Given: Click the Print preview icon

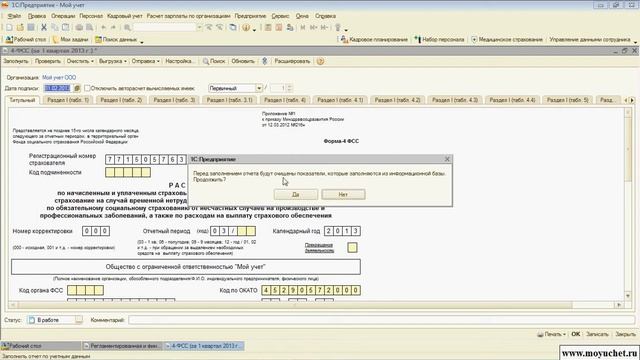Looking at the screenshot, I should pyautogui.click(x=89, y=27).
